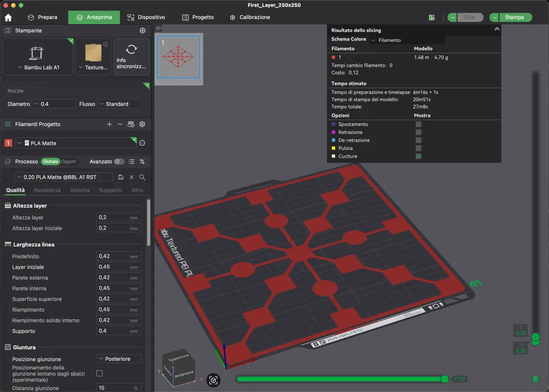Screen dimensions: 549x392
Task: Click the horizontal move progress slider handle
Action: 444,379
